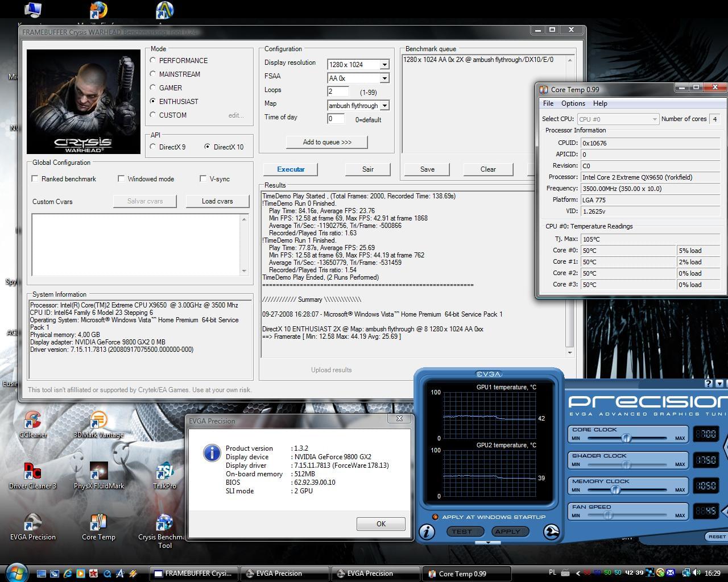The image size is (728, 582).
Task: Open 3DMark Vantage desktop shortcut
Action: click(98, 424)
